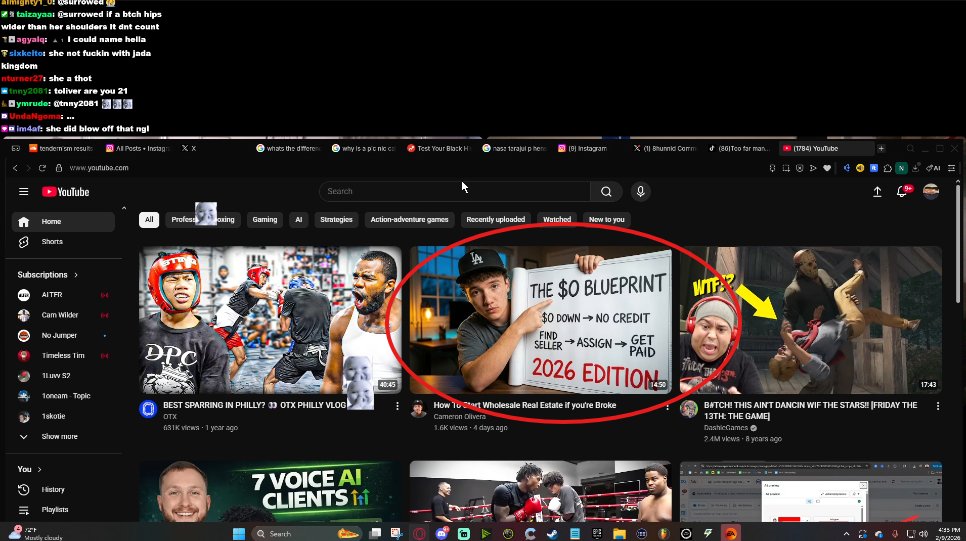Click the heart icon in browser toolbar
Image resolution: width=966 pixels, height=541 pixels.
click(827, 168)
